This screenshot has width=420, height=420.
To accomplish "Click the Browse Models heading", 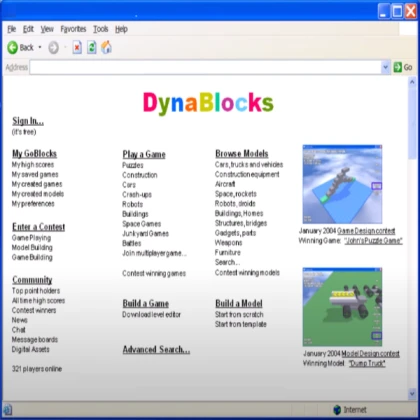I will click(x=242, y=154).
